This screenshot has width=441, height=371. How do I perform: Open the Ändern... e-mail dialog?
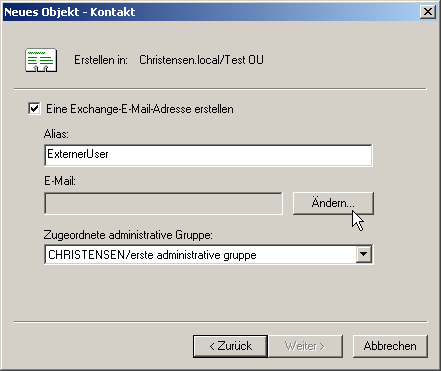(x=333, y=203)
